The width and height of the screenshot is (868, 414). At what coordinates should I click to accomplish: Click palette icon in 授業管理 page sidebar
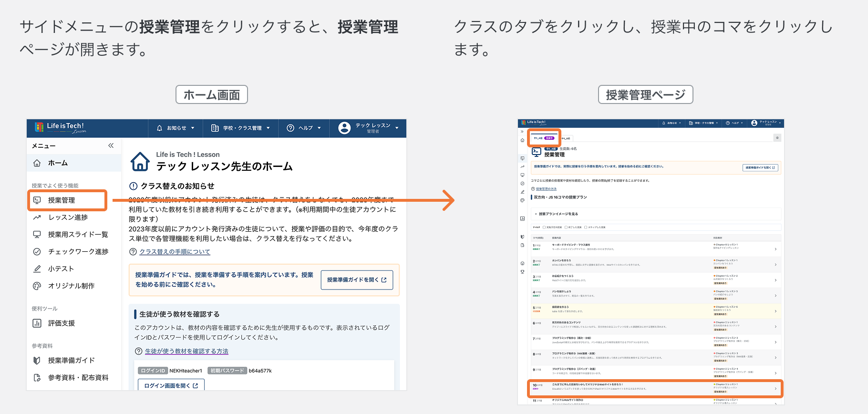(x=522, y=200)
